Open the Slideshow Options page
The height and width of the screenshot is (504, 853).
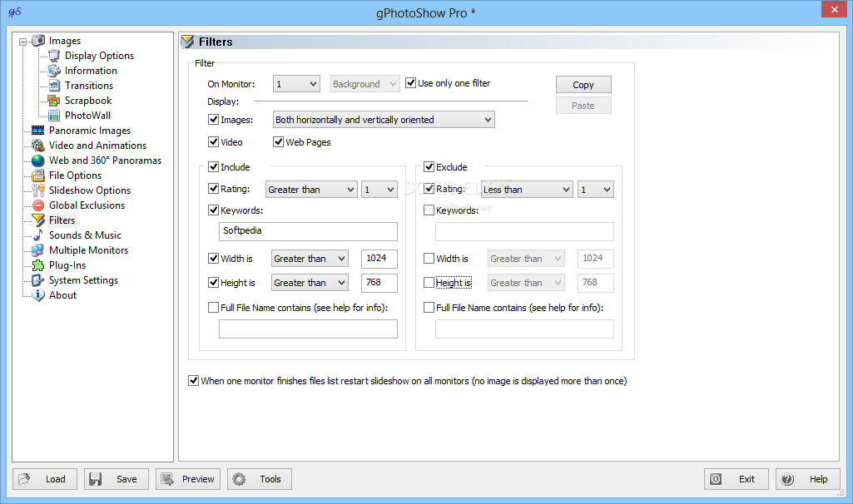[90, 190]
